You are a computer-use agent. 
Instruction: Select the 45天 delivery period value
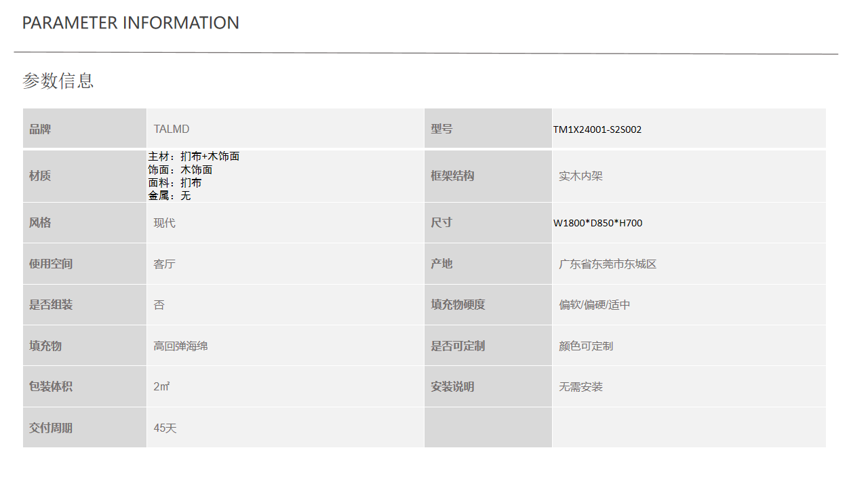tap(165, 428)
